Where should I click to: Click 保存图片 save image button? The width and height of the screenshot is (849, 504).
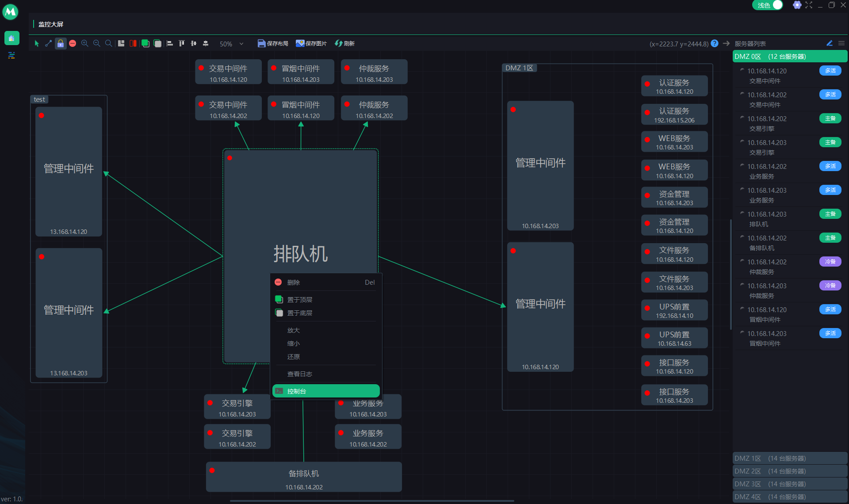point(311,43)
